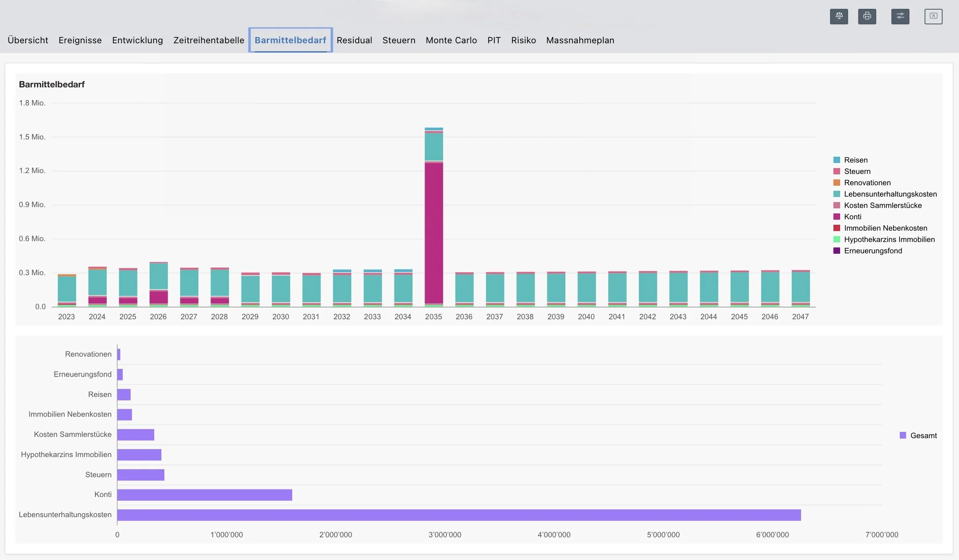This screenshot has height=560, width=959.
Task: Toggle Reisen series in chart legend
Action: tap(855, 160)
